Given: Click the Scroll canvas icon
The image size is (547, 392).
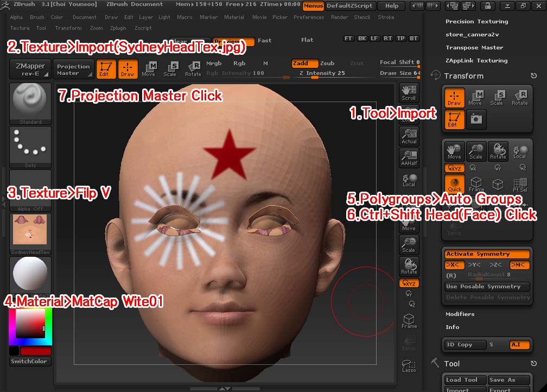Looking at the screenshot, I should click(x=409, y=93).
